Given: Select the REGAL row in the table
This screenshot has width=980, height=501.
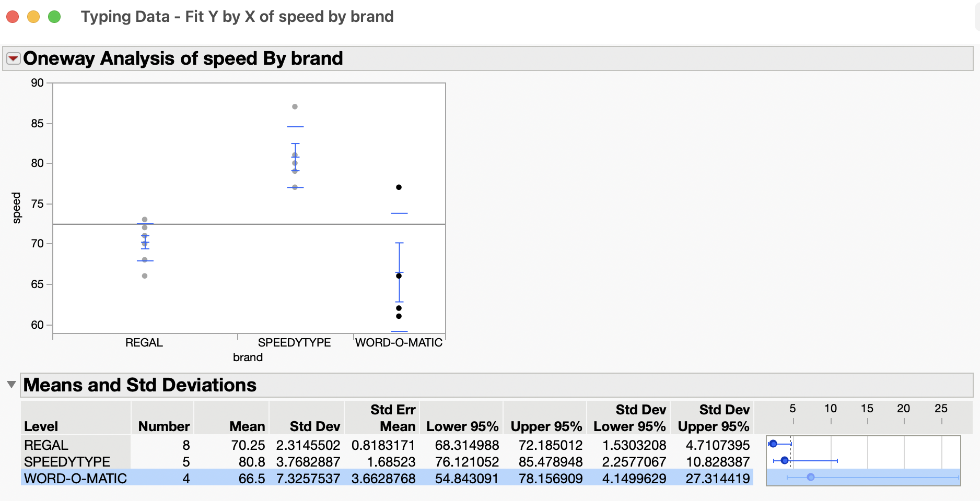Looking at the screenshot, I should pos(45,445).
